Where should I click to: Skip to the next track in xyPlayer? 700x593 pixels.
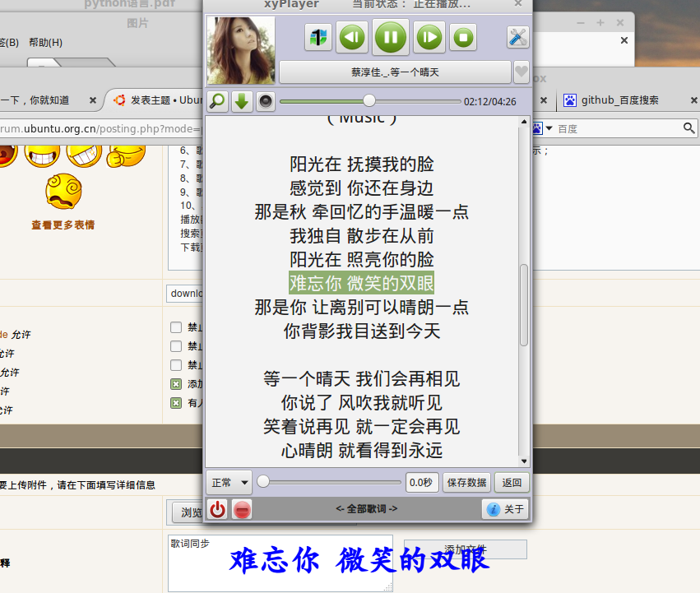coord(429,37)
